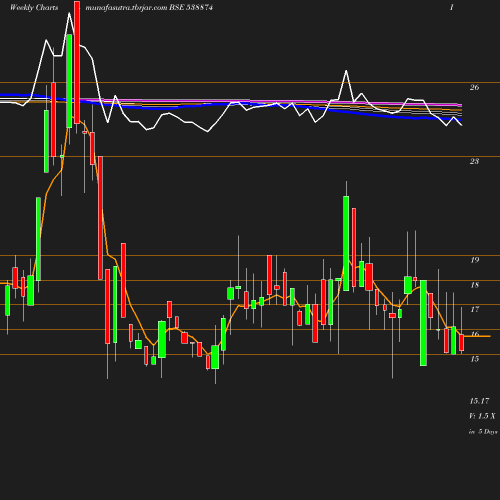Screen dimensions: 500x500
Task: Click the munafasutra.tbrjar.com BSE 538874 label
Action: pos(149,7)
